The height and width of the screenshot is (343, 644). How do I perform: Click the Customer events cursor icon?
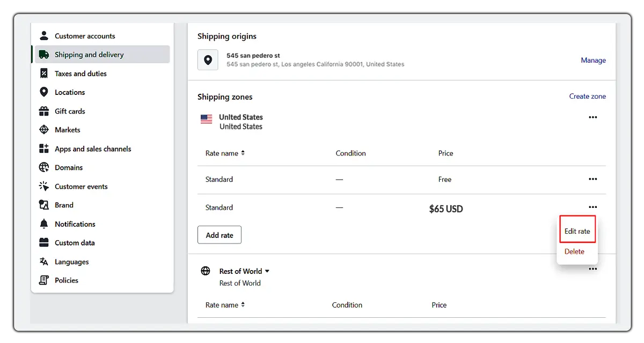[x=44, y=186]
